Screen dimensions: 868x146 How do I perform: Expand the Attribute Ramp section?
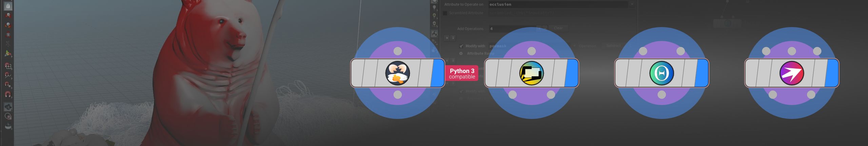[x=461, y=53]
